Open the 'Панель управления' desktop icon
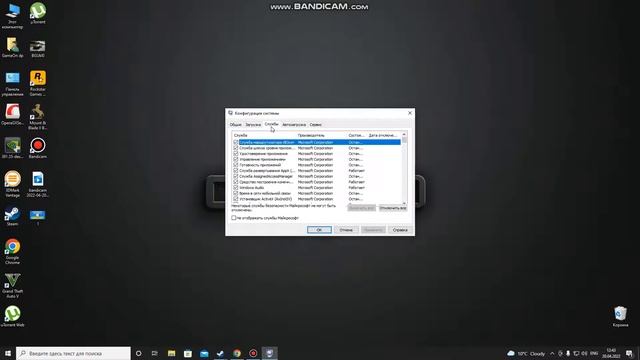This screenshot has width=640, height=360. (12, 84)
